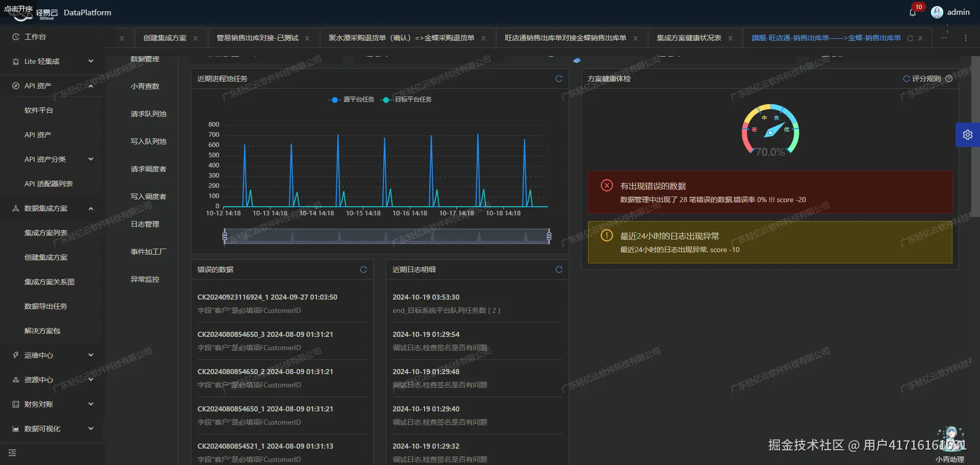The height and width of the screenshot is (465, 980).
Task: Open 请求调度者 in the secondary menu
Action: 149,169
